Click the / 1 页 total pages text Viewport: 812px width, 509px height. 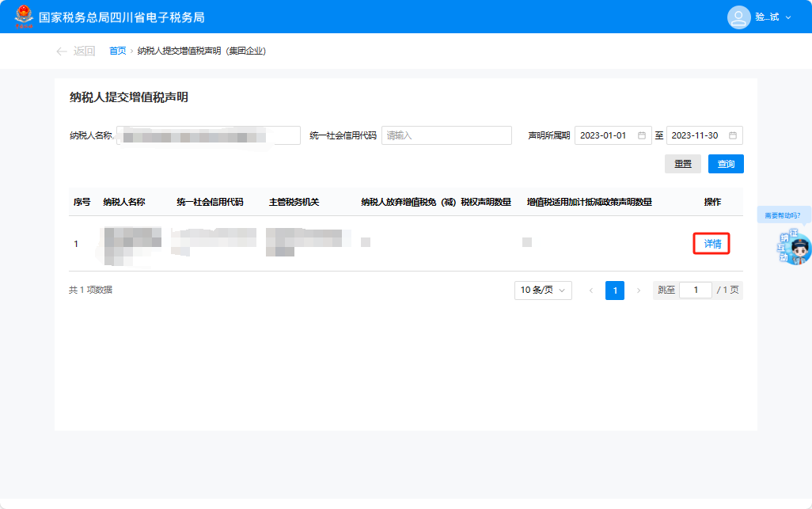[x=727, y=290]
